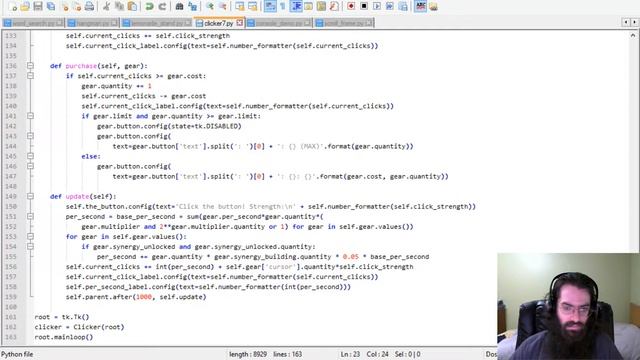This screenshot has width=640, height=360.
Task: Zoom in using the toolbar magnifier
Action: [x=210, y=7]
